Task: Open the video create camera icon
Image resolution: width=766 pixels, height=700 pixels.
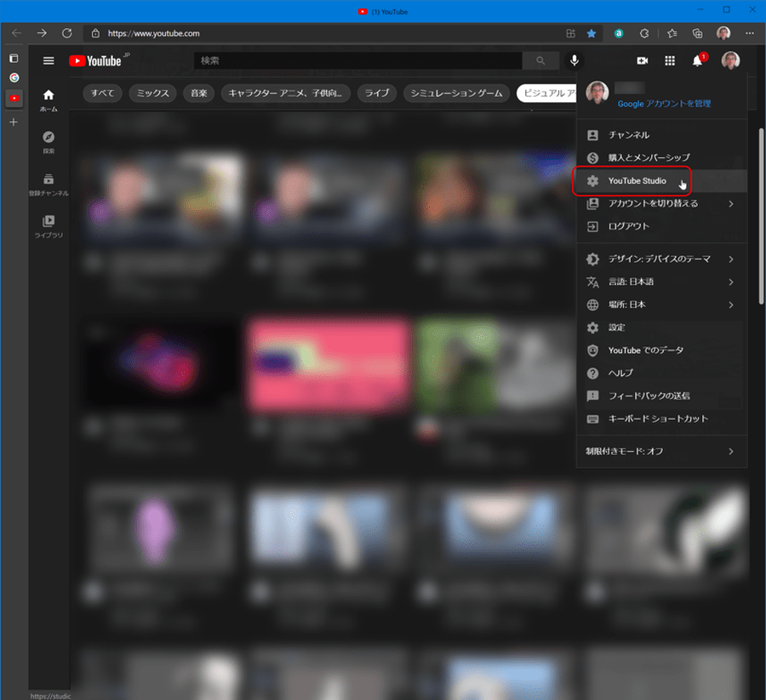Action: [643, 60]
